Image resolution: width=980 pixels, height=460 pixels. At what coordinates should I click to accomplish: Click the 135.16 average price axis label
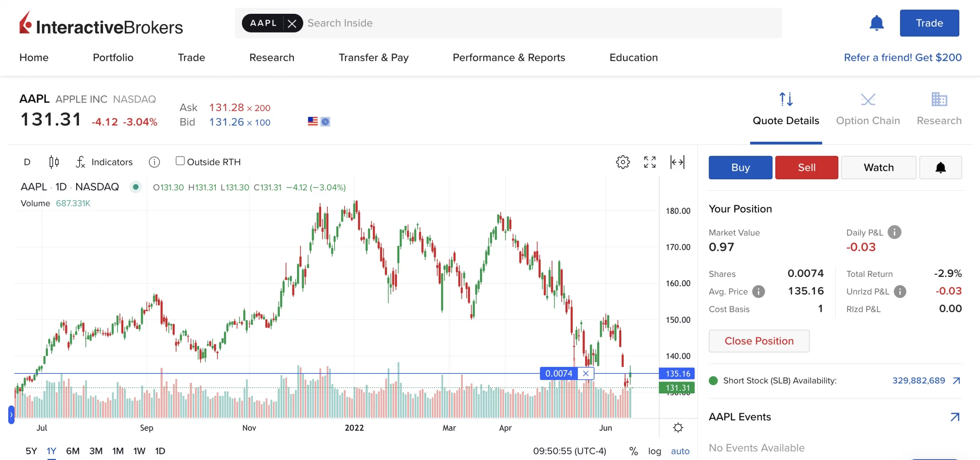pyautogui.click(x=677, y=373)
